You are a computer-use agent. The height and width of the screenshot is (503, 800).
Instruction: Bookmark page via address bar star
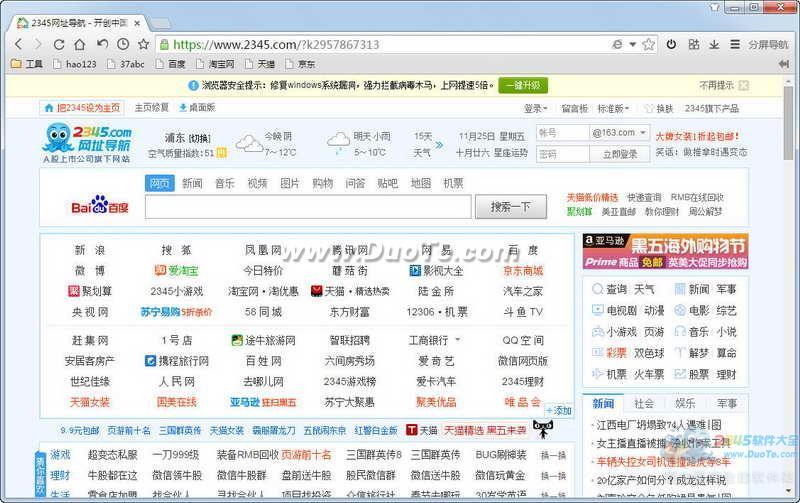[x=648, y=44]
